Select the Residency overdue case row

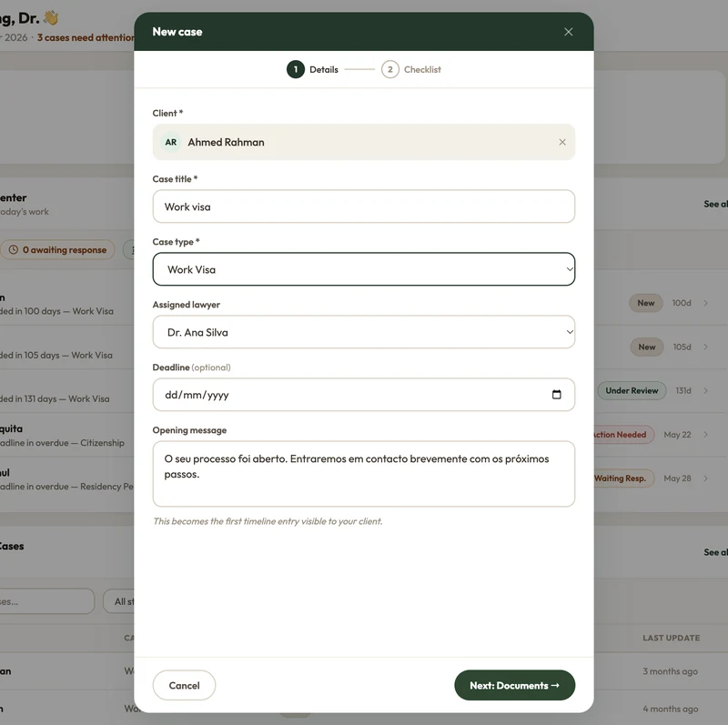(66, 479)
